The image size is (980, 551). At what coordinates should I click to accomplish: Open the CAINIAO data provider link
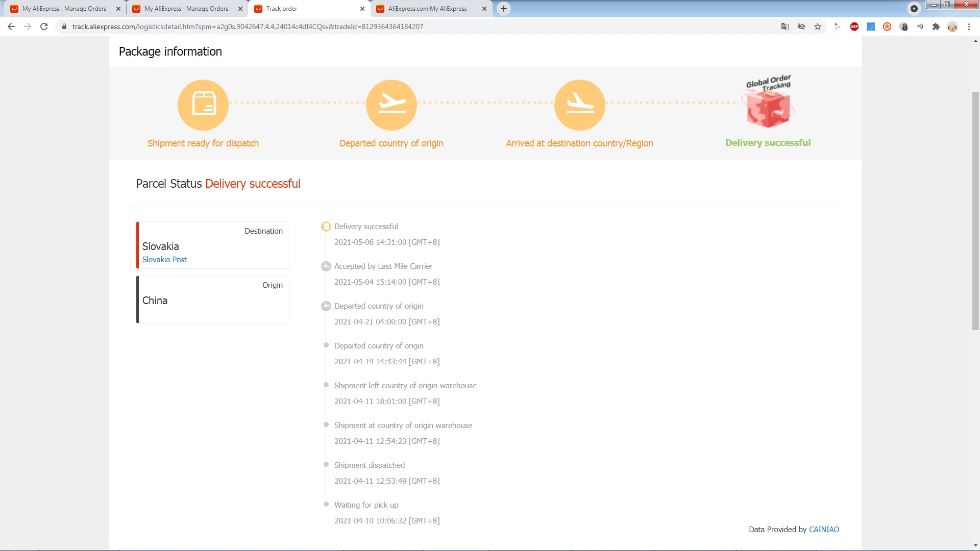(x=824, y=529)
